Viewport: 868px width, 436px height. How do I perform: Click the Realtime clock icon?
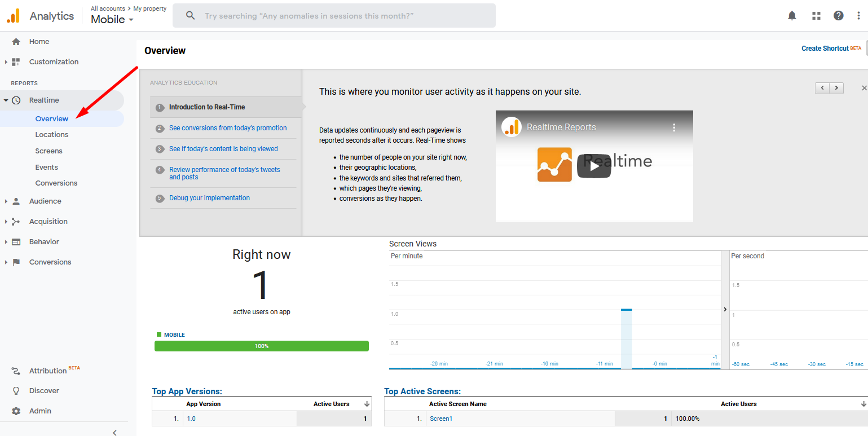pyautogui.click(x=16, y=100)
